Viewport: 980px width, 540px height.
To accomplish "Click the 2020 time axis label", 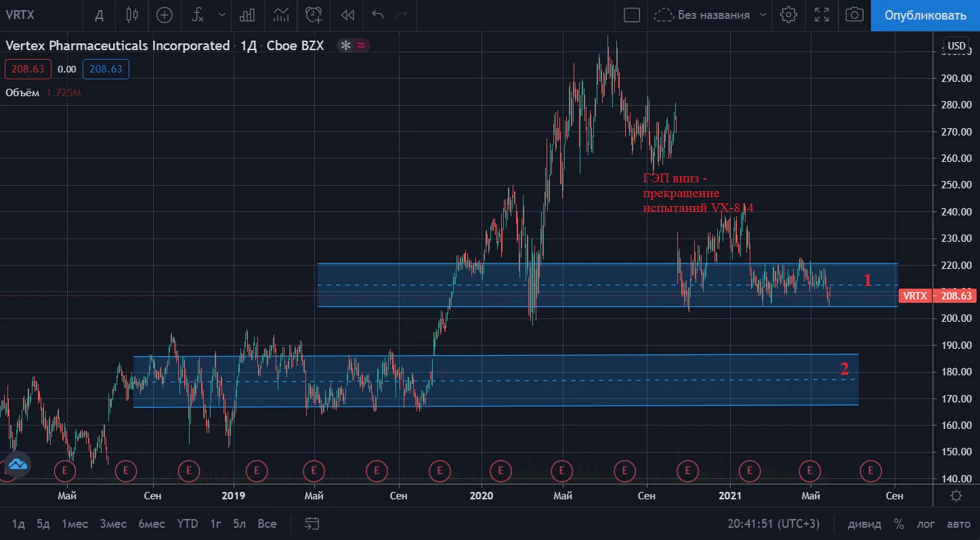I will pyautogui.click(x=482, y=495).
